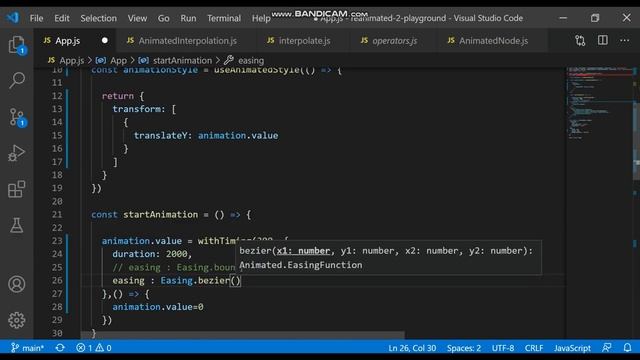This screenshot has width=640, height=360.
Task: Open the Explorer view in activity bar
Action: [x=17, y=45]
